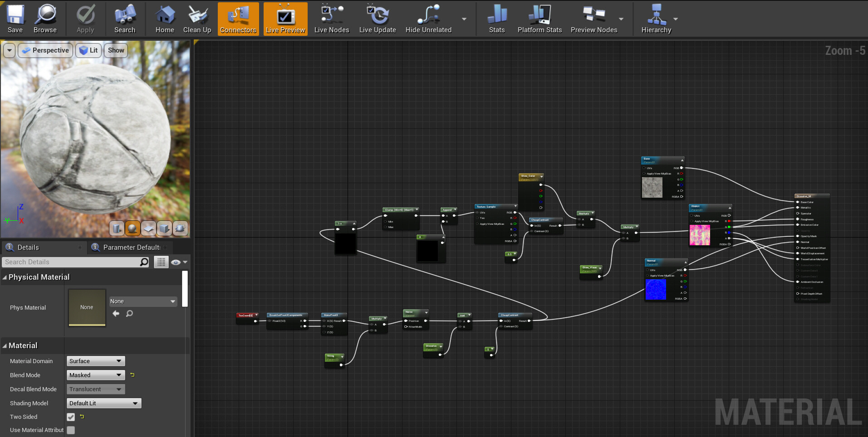Click the Perspective view mode button
The height and width of the screenshot is (437, 868).
(46, 50)
